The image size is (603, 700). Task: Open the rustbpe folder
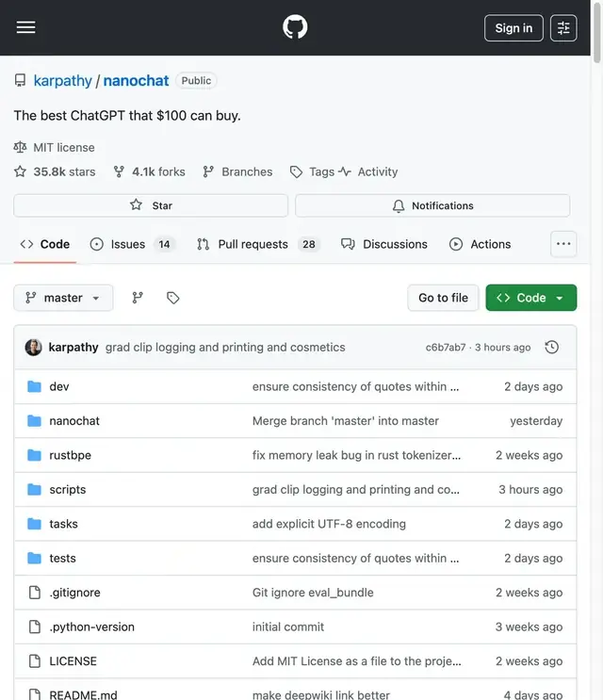tap(70, 455)
